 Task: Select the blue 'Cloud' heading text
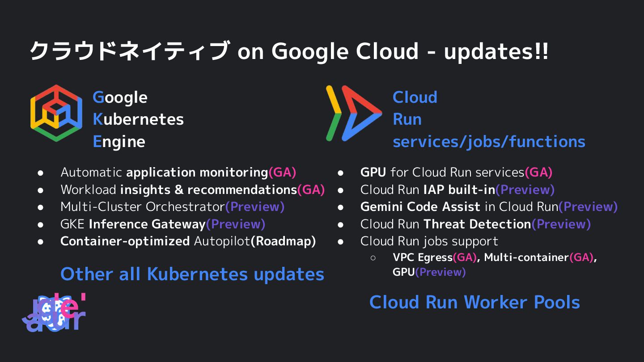pos(415,97)
